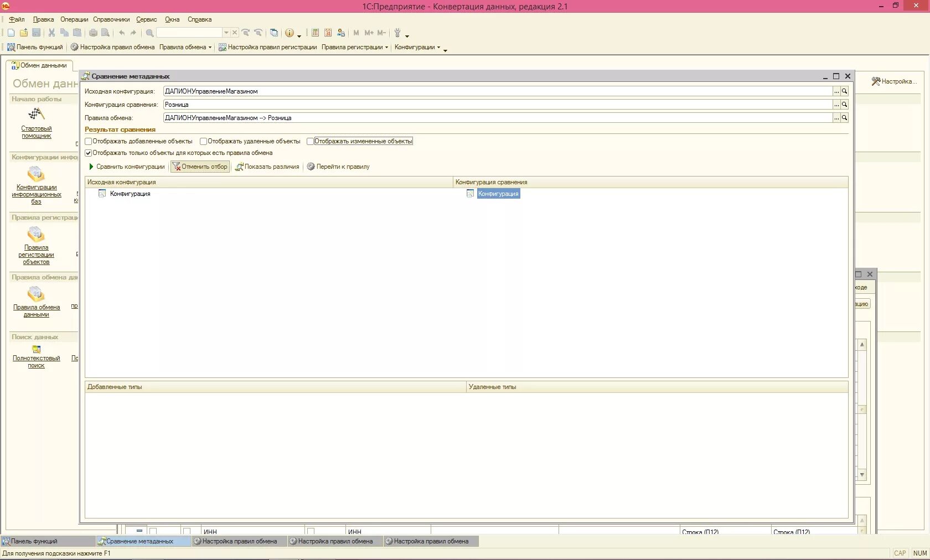Click the Find previous icon
930x560 pixels.
tap(258, 33)
